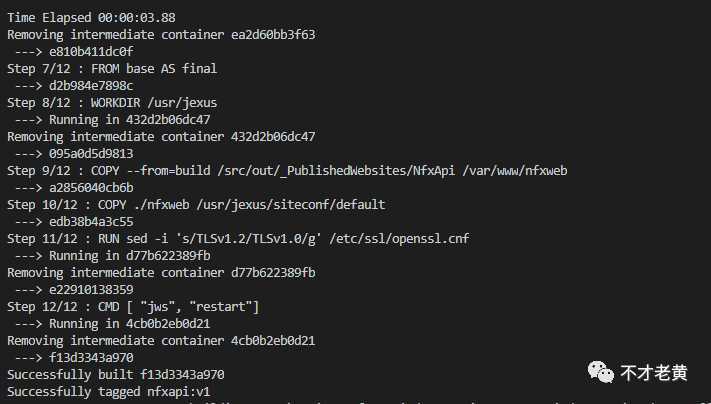Click 'Successfully tagged nfxapi:v1' line
This screenshot has width=711, height=404.
(109, 392)
